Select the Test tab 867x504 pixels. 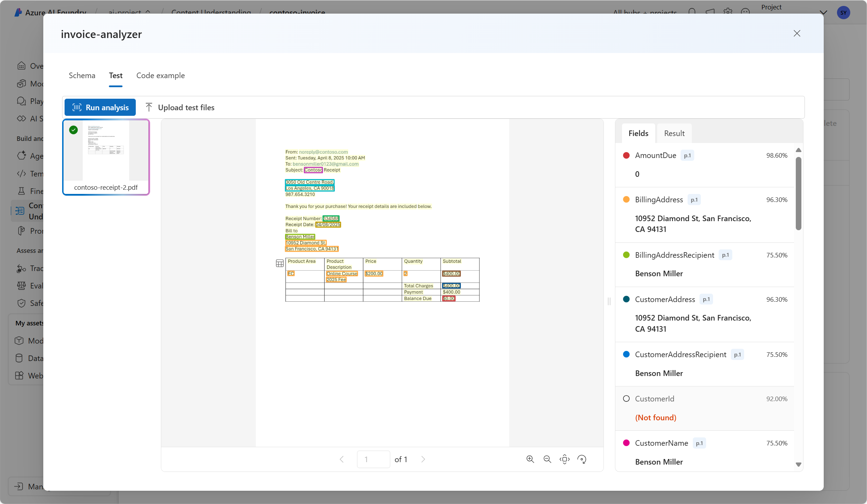116,75
